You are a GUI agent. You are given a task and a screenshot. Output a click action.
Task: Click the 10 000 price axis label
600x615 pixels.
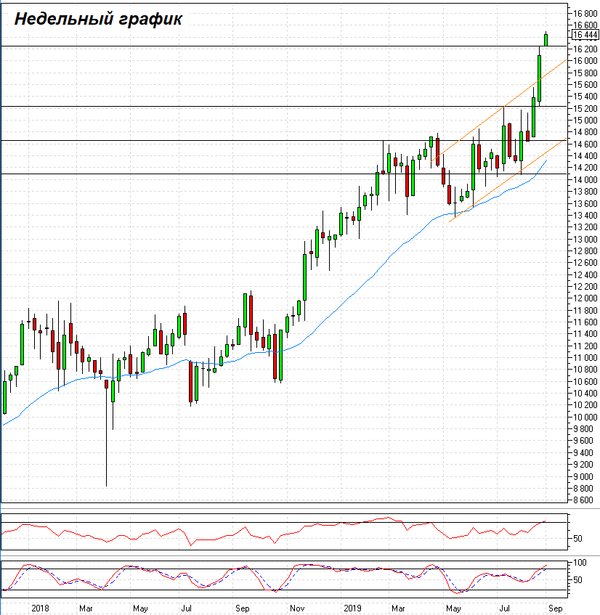(585, 417)
